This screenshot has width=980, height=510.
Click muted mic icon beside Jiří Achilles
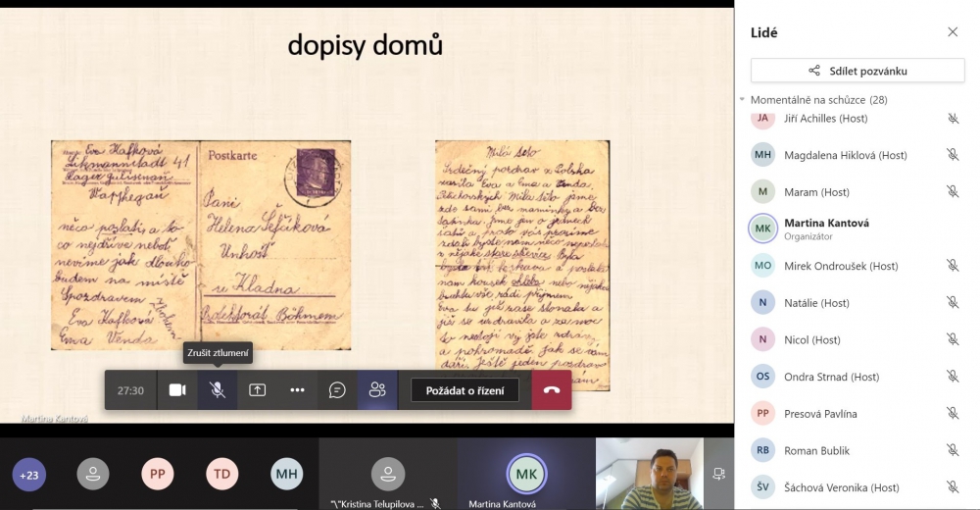click(954, 119)
